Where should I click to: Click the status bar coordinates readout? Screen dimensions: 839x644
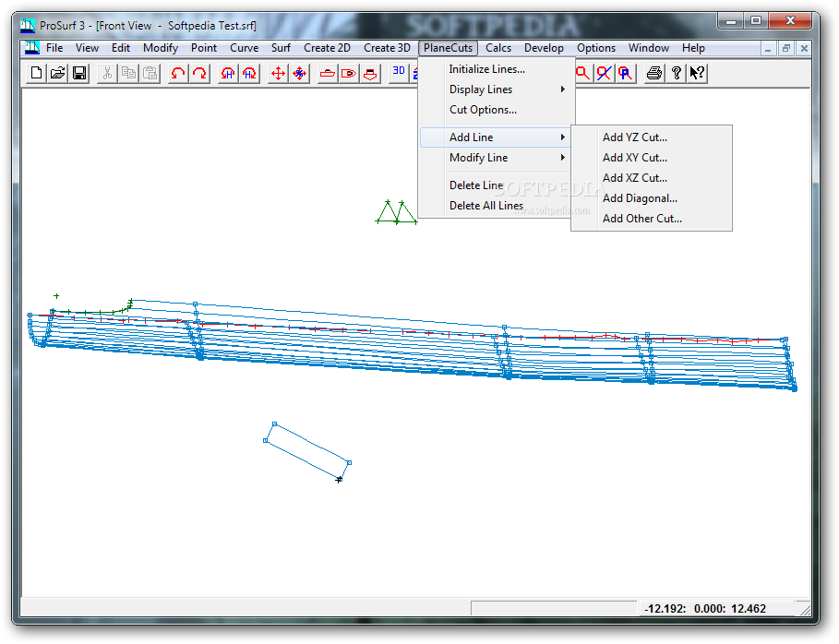coord(704,609)
